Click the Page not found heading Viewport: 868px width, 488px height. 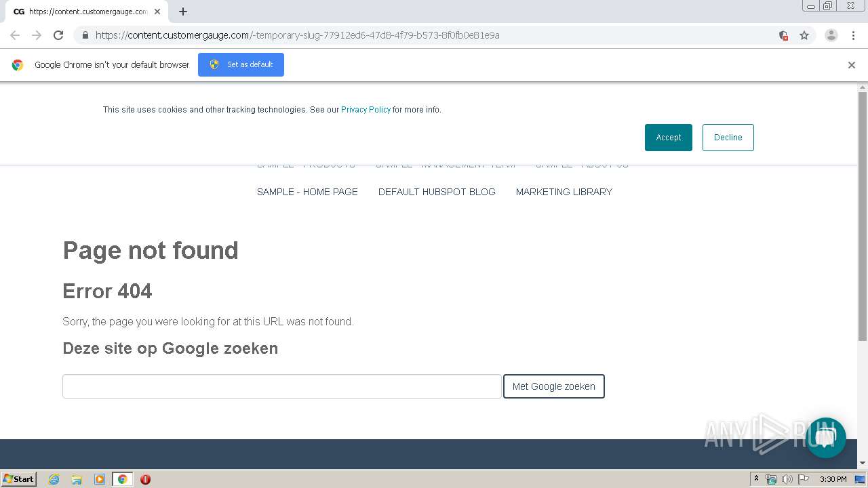pos(151,250)
